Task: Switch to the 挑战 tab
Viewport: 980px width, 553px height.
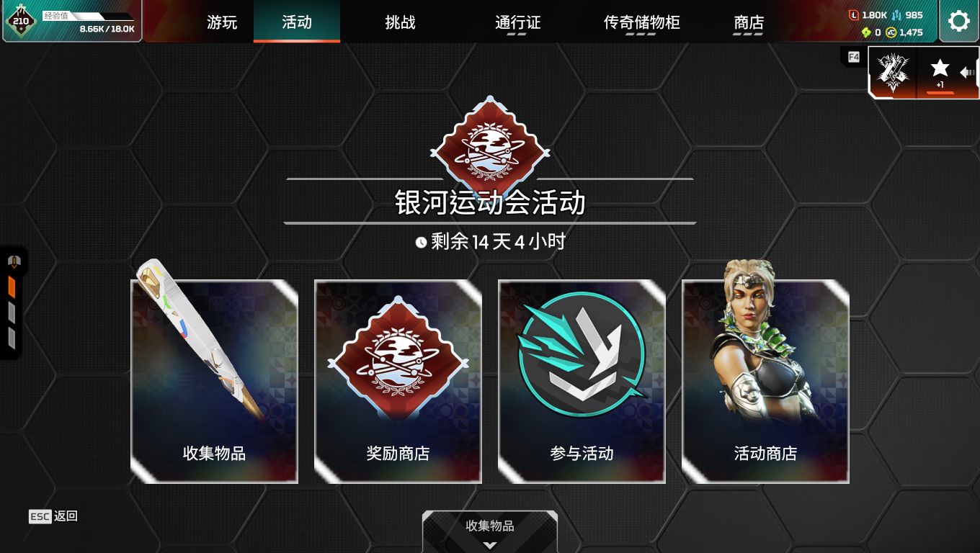Action: (x=400, y=22)
